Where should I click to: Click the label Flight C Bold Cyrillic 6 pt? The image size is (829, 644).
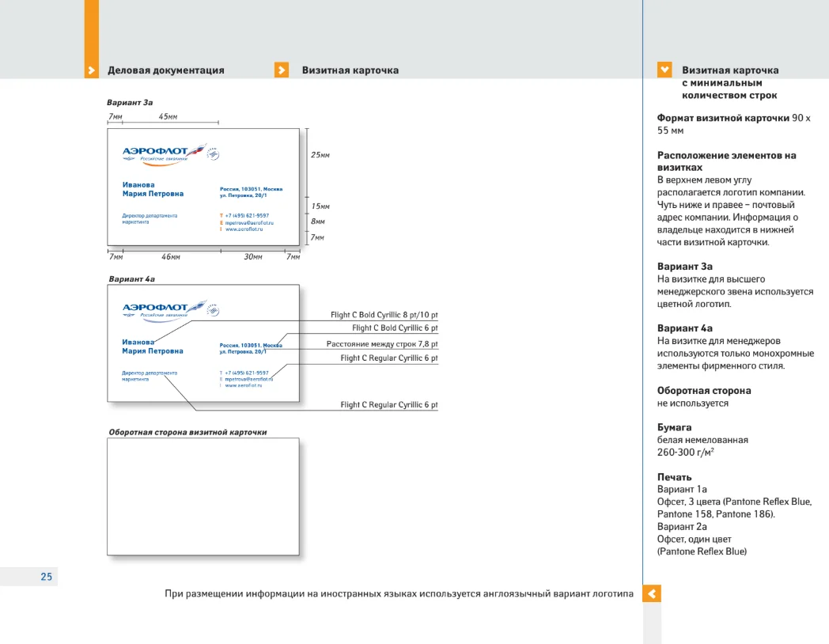(395, 328)
